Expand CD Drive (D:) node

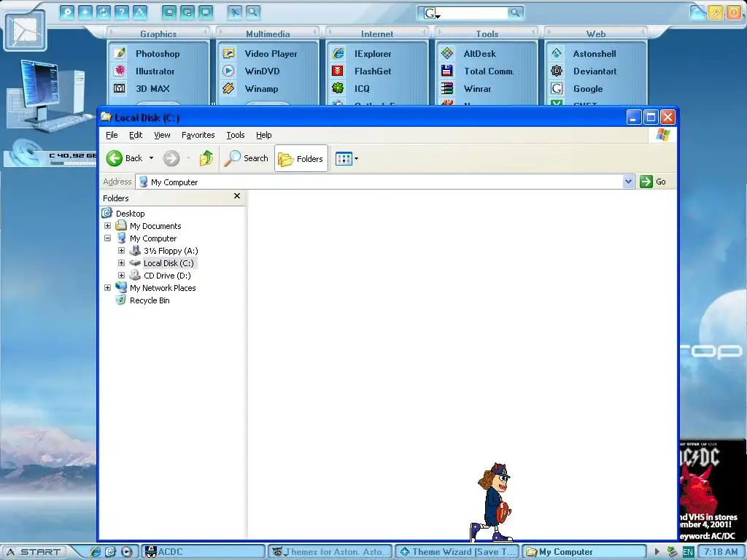122,275
